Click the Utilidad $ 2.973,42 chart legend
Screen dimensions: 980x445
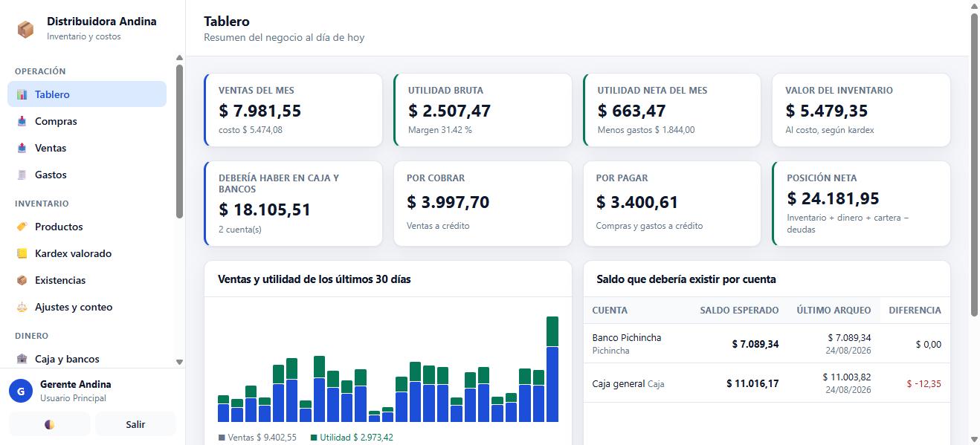[352, 438]
